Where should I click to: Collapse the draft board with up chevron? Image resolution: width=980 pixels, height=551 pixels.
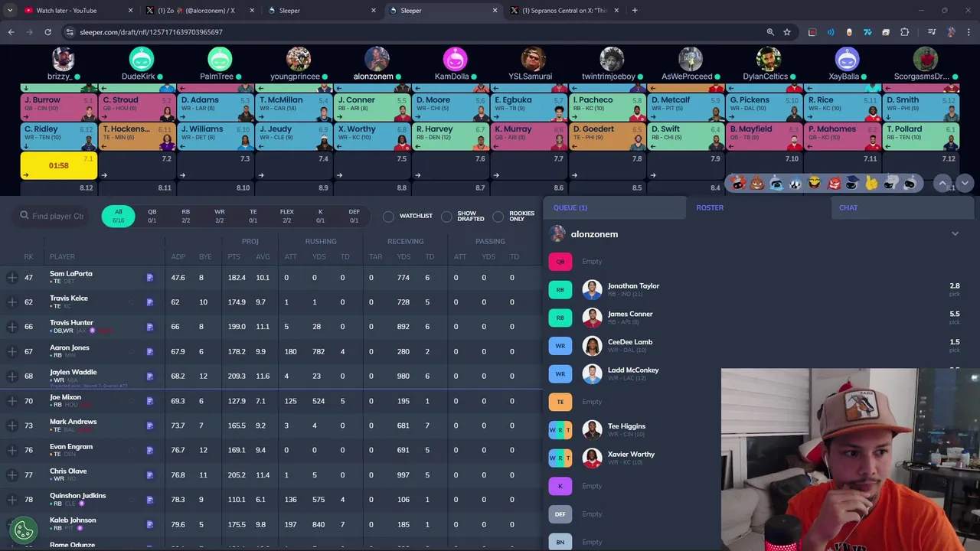click(x=943, y=184)
